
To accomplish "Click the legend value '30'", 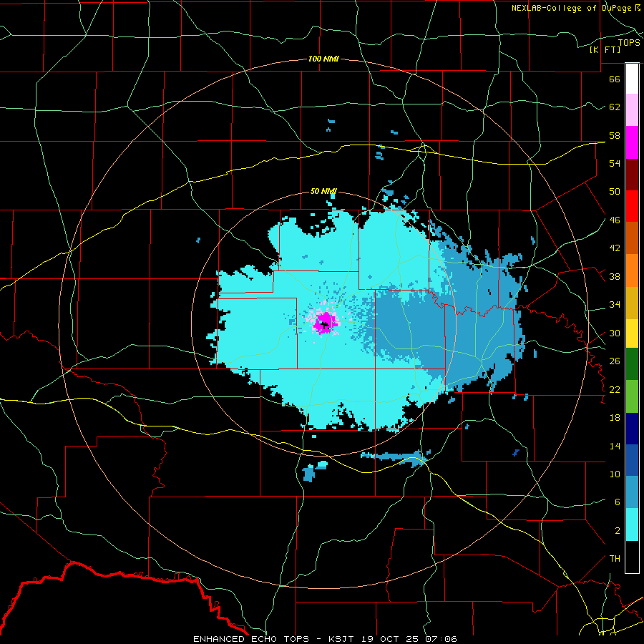I will pos(615,333).
